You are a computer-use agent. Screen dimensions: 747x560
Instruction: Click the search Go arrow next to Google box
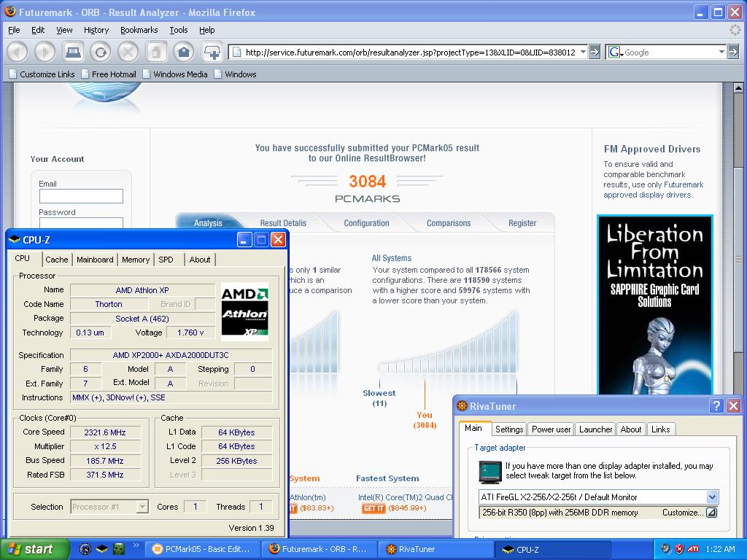(733, 52)
